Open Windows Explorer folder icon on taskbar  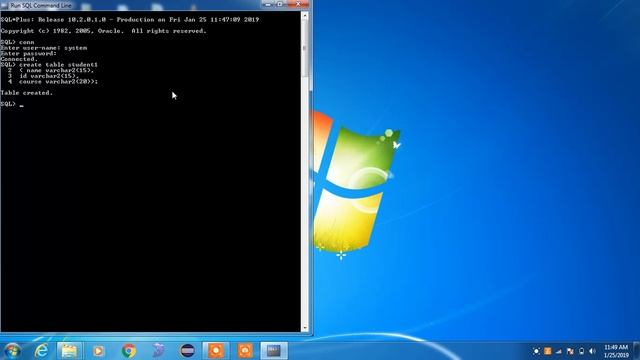click(x=69, y=351)
